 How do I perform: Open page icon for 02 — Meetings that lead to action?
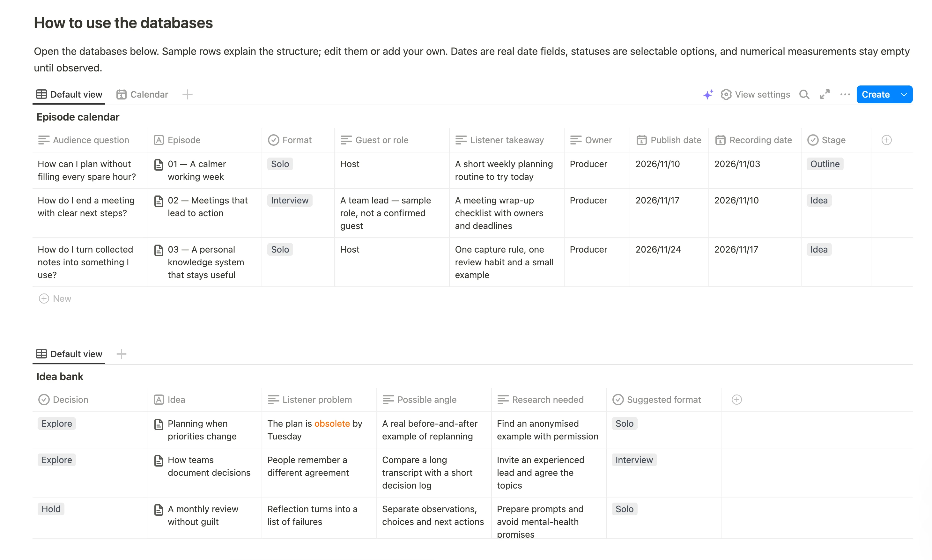point(159,201)
